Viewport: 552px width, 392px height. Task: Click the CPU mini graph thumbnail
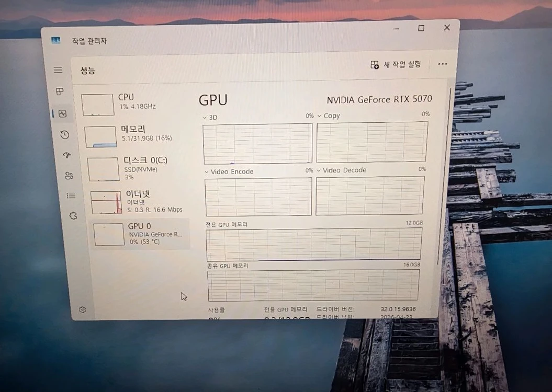(x=98, y=105)
